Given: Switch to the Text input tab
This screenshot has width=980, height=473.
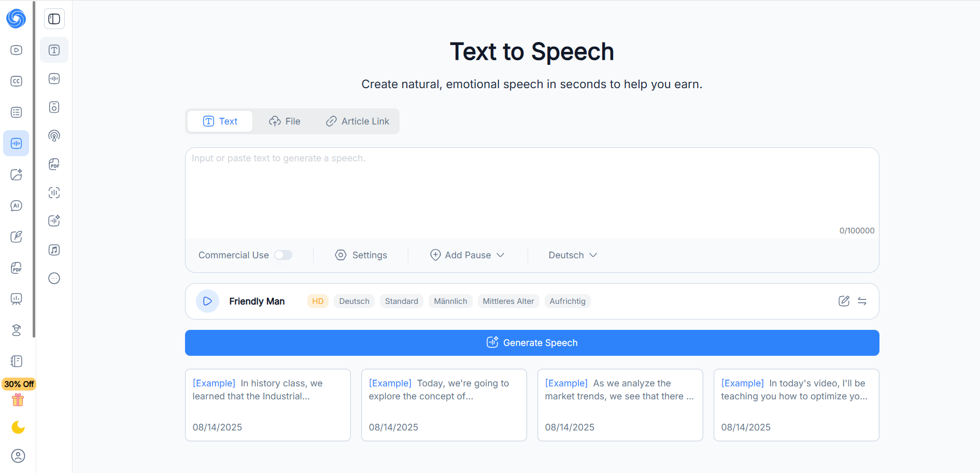Looking at the screenshot, I should (220, 121).
